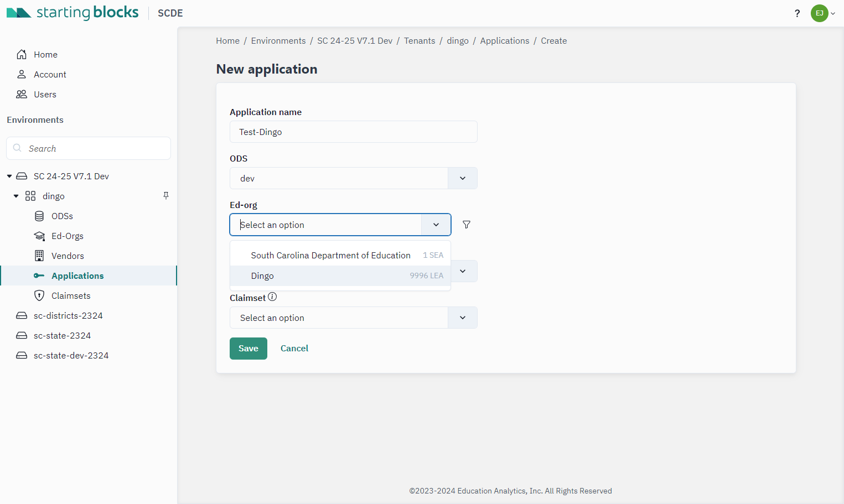Expand the Claimset select dropdown

[353, 318]
